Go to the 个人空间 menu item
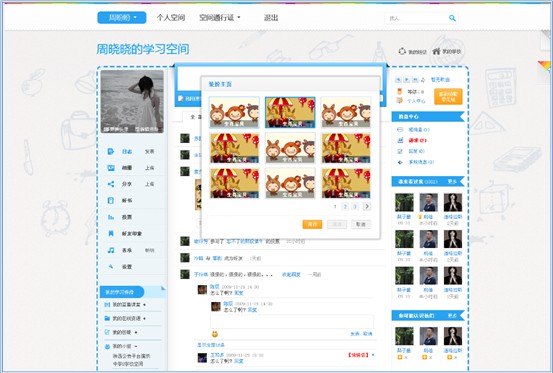The height and width of the screenshot is (373, 553). point(171,18)
